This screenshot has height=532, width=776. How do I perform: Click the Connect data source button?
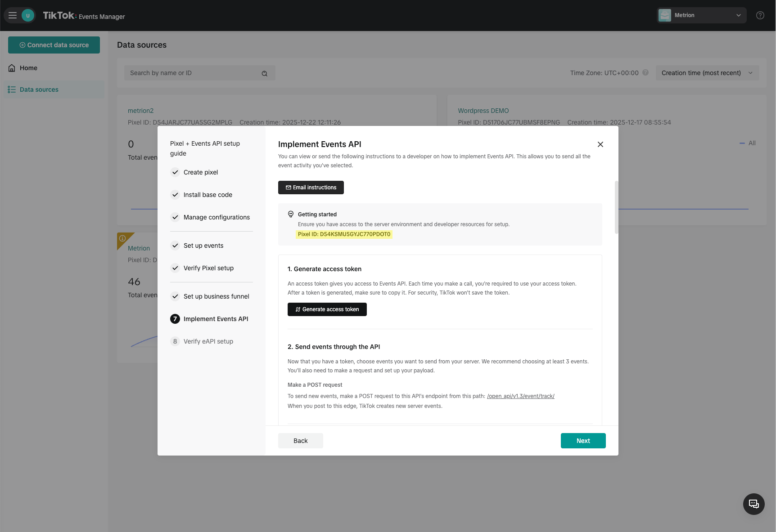(54, 45)
